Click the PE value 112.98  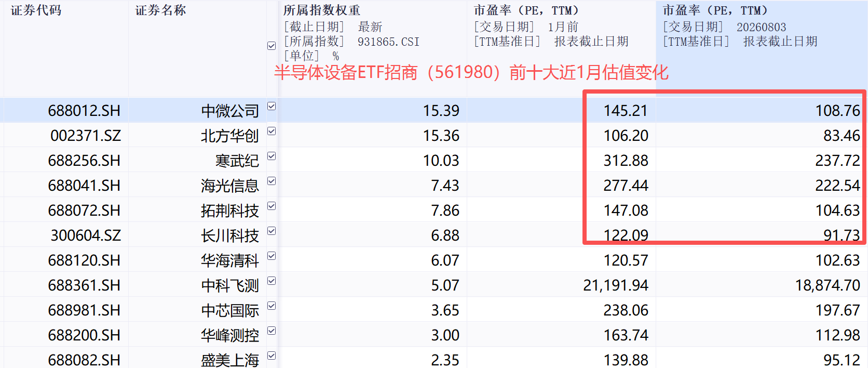pyautogui.click(x=838, y=335)
